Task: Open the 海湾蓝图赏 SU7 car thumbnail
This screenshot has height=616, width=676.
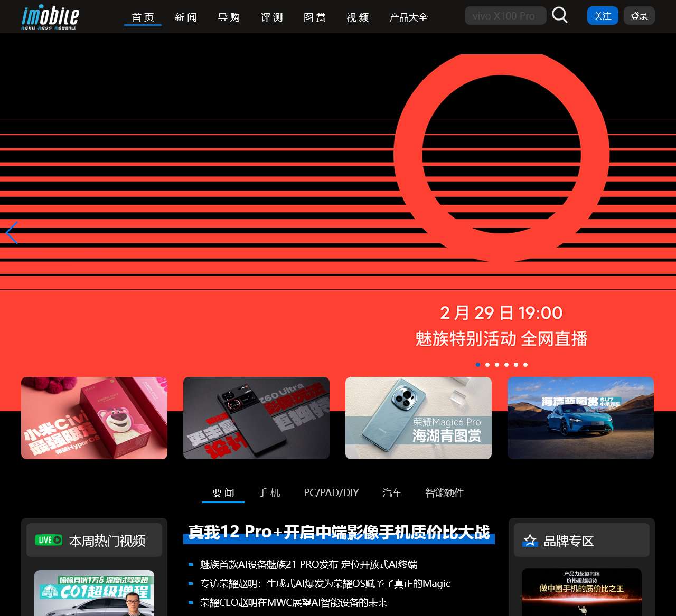Action: 580,418
